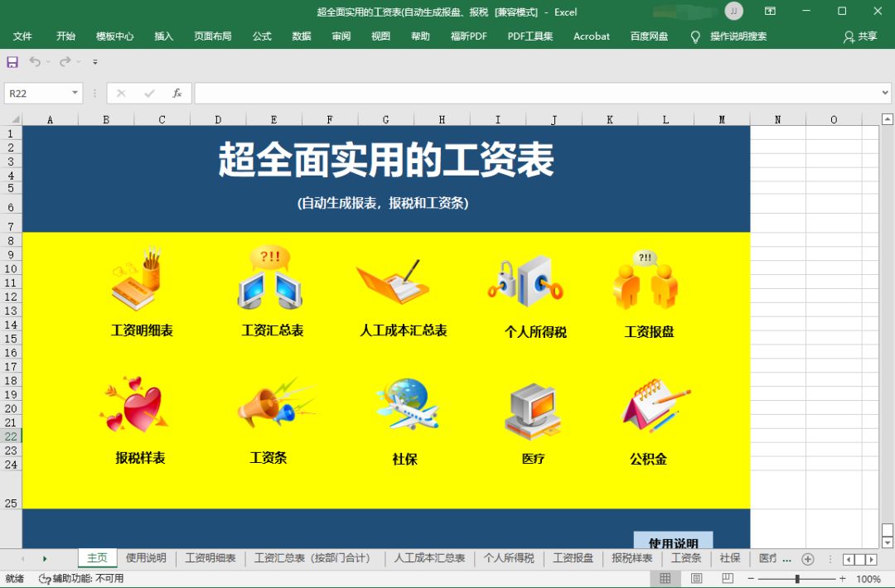Open 工资报盘 from its homepage icon
The image size is (895, 588).
pos(649,282)
